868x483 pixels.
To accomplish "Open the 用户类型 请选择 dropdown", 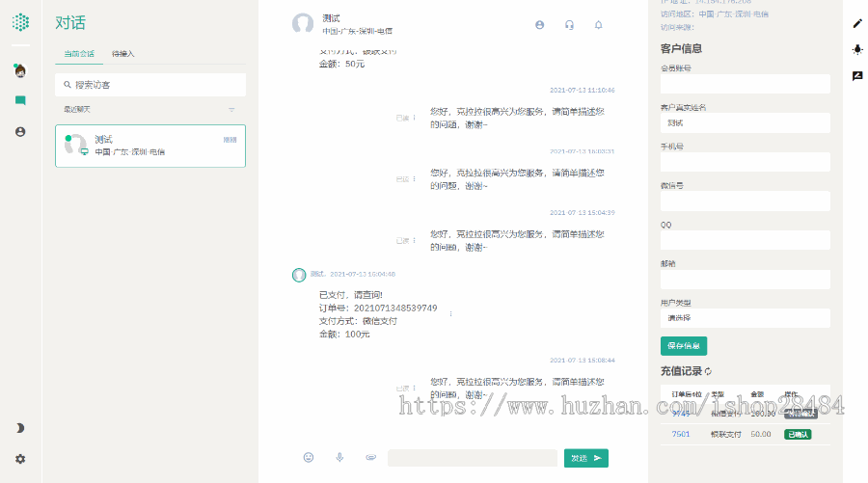I will 745,318.
